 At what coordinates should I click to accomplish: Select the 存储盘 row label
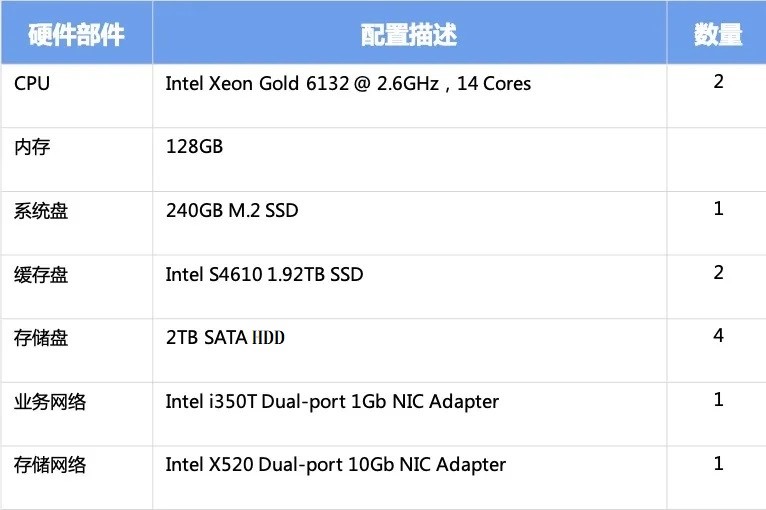point(41,338)
